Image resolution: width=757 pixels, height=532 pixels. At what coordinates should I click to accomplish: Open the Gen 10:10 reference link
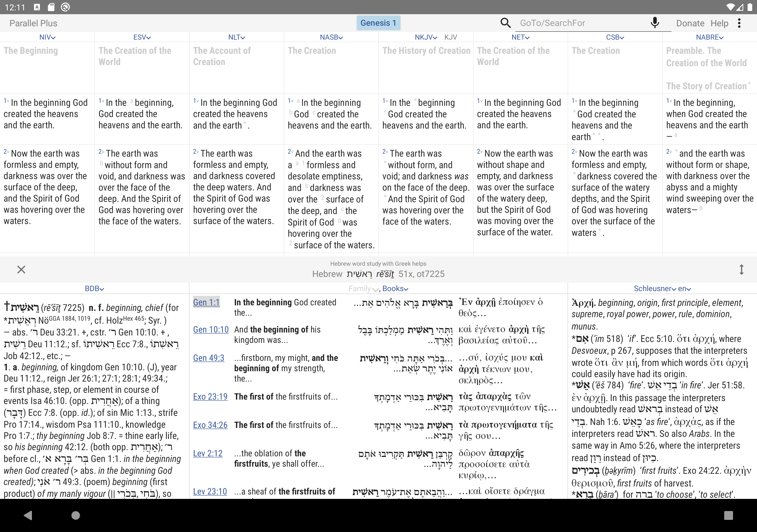pos(211,329)
